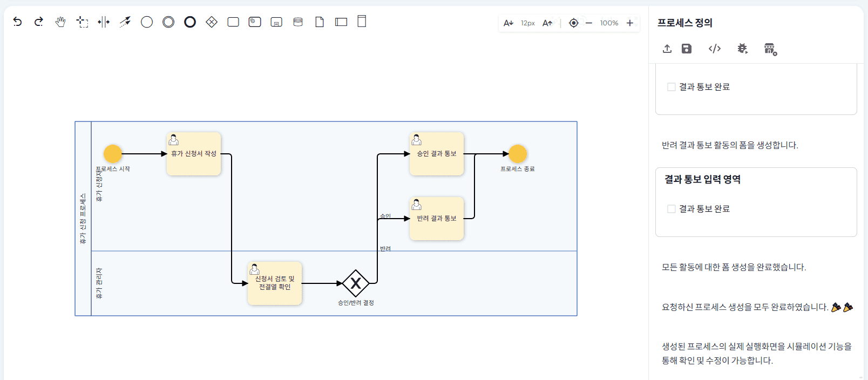Add an intermediate event double-circle

[x=168, y=22]
